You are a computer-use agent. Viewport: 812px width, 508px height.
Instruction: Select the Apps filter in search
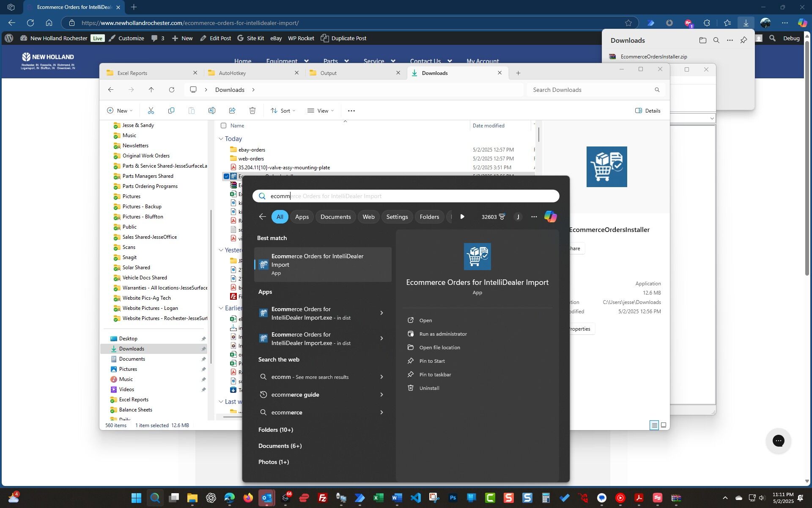[302, 217]
